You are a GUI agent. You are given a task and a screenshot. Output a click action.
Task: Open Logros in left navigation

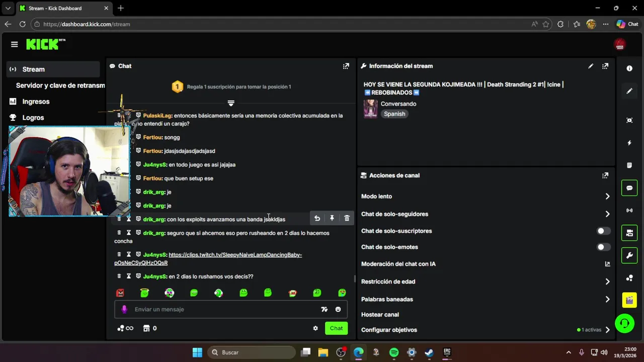click(33, 118)
